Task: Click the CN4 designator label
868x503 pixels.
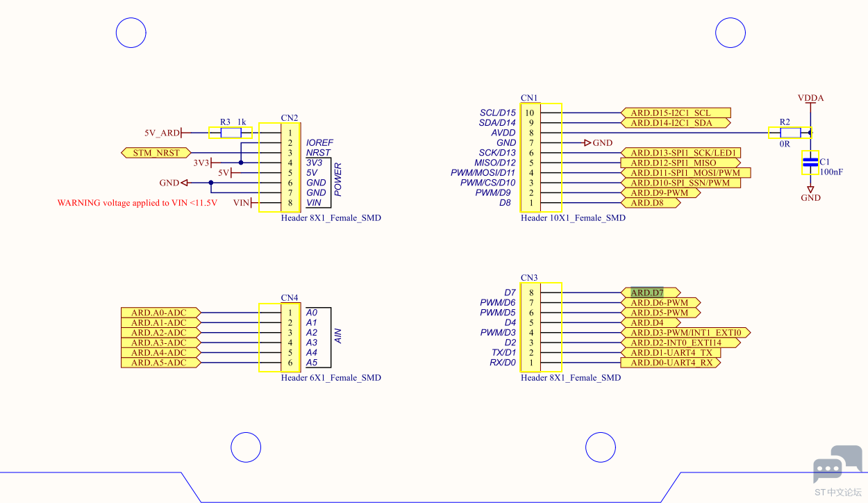Action: (x=290, y=298)
